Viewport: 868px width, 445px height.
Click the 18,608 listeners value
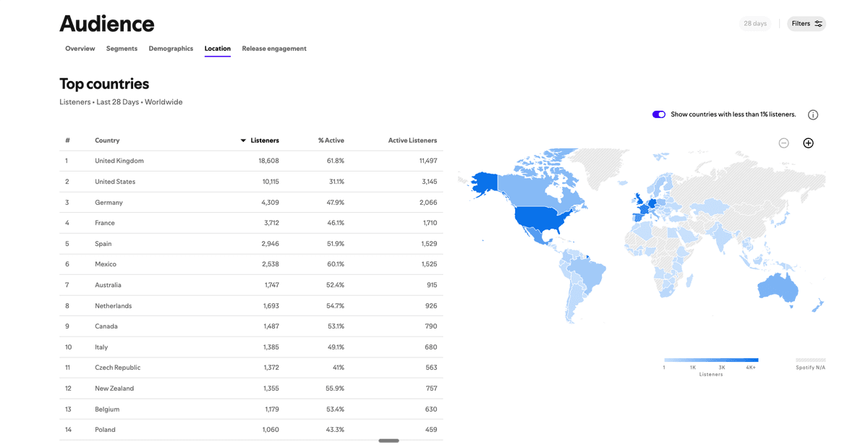268,161
